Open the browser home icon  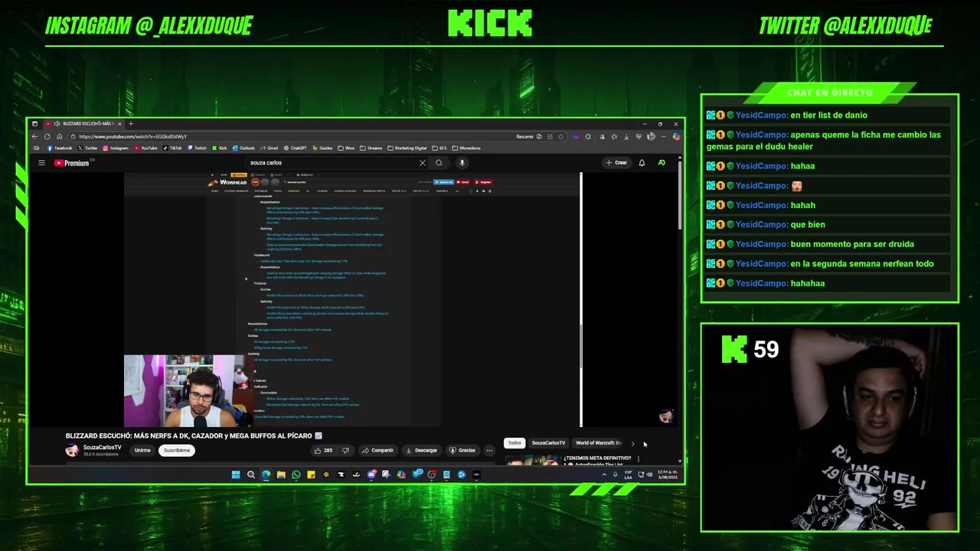point(59,136)
